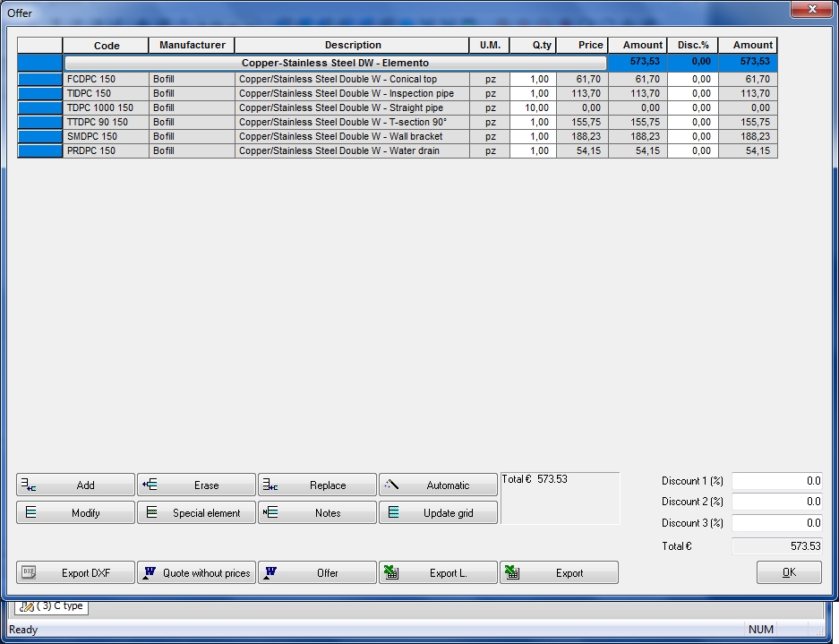The image size is (839, 644).
Task: Edit the Discount 3 (%) field
Action: tap(777, 523)
